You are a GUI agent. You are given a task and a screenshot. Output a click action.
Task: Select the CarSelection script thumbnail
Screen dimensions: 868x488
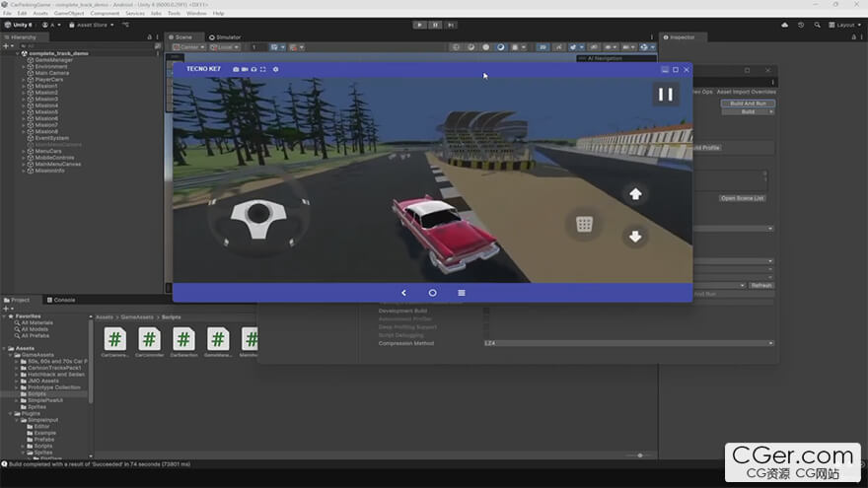(x=183, y=342)
